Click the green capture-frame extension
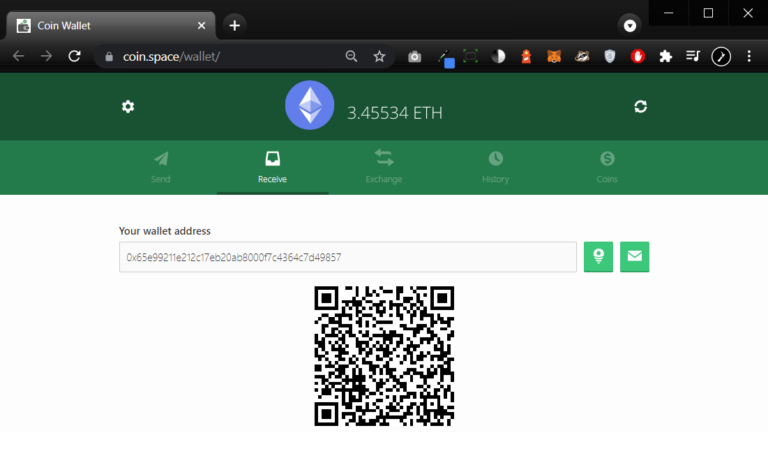This screenshot has height=449, width=768. point(470,56)
